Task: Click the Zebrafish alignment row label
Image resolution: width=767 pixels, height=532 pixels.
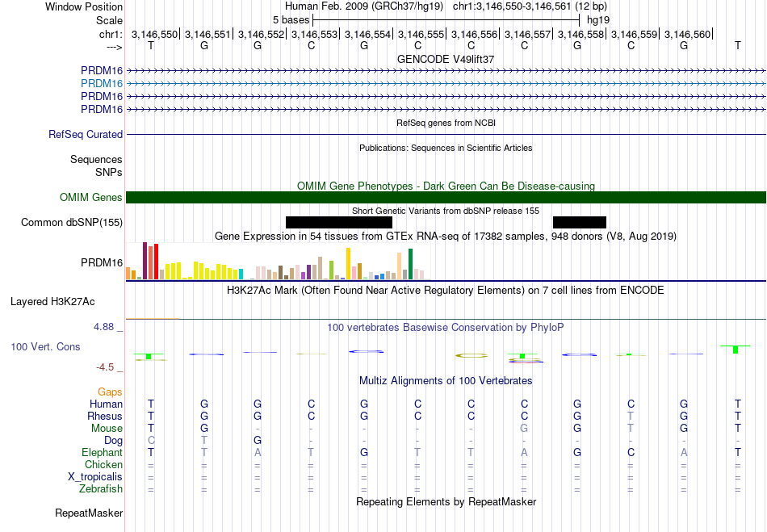Action: coord(101,489)
